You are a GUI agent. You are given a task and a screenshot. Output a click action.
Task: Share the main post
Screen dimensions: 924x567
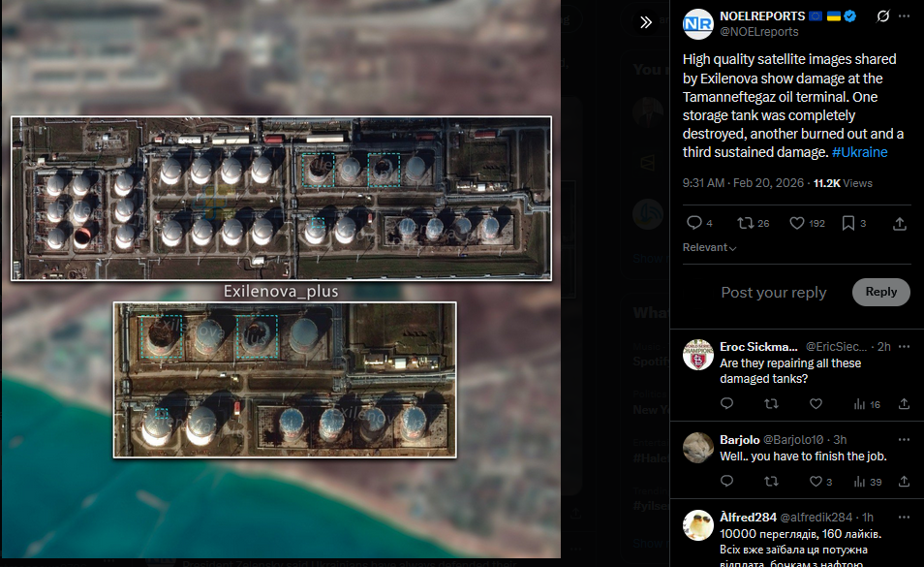(899, 223)
